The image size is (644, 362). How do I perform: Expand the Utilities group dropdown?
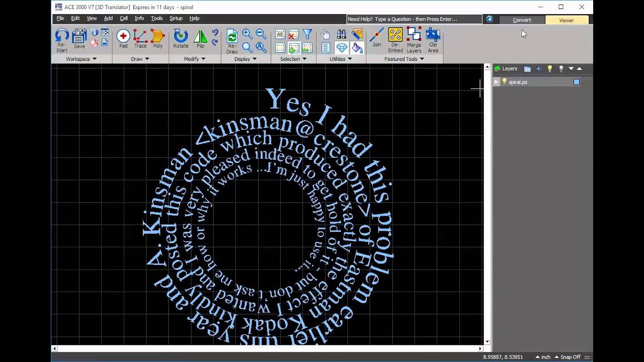[350, 59]
